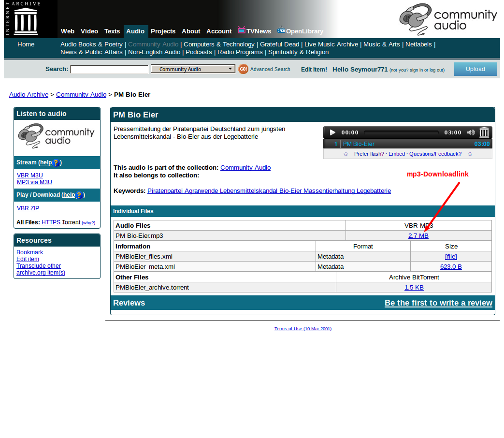Open the Community Audio search scope dropdown
Screen dimensions: 504x438
coord(193,69)
